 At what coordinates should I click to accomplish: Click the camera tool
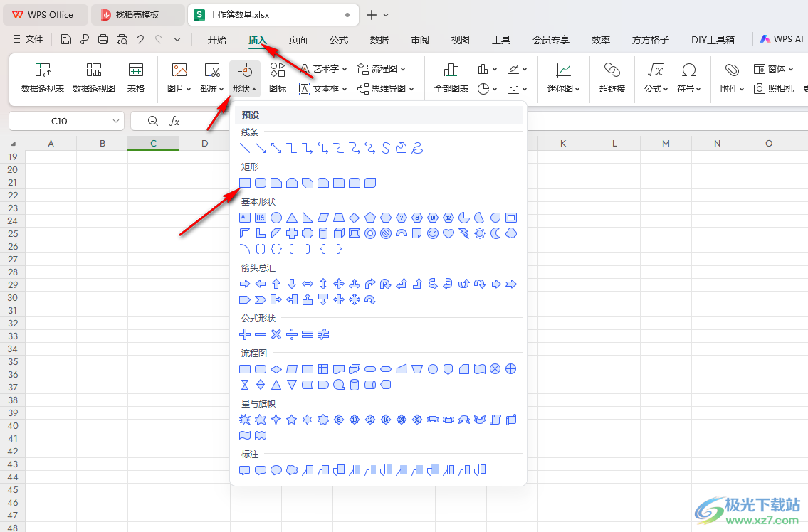(774, 89)
